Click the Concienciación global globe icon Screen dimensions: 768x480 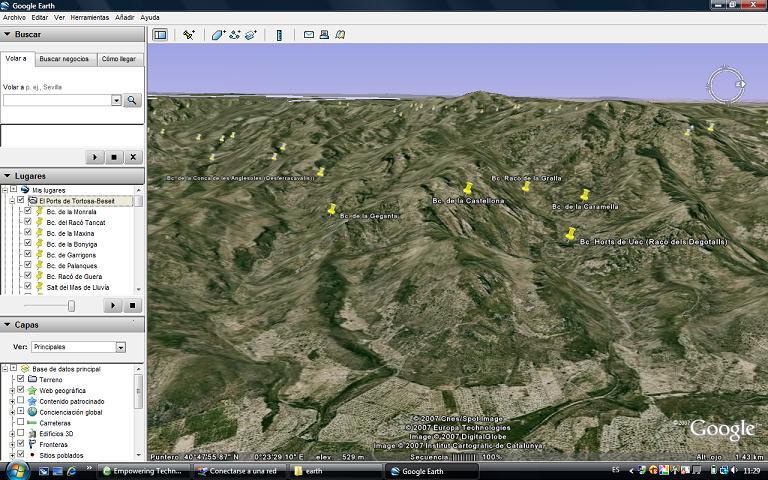point(32,412)
